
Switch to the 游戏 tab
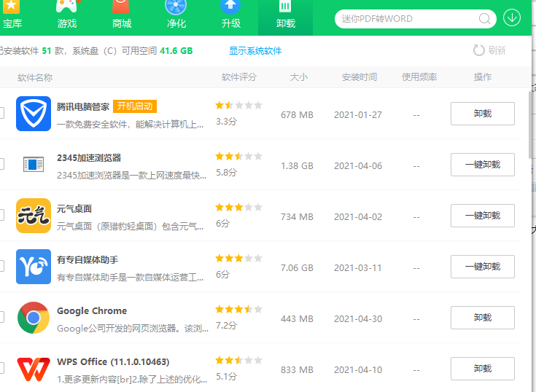[67, 16]
